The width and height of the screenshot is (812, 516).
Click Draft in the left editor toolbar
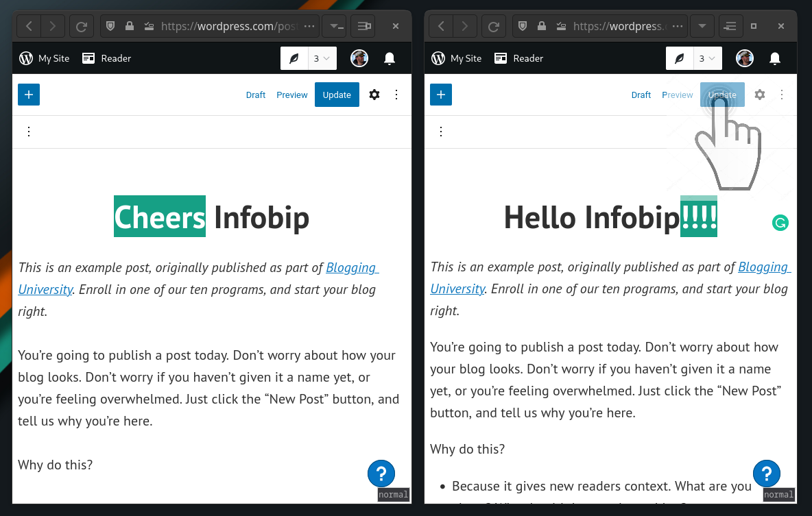pyautogui.click(x=256, y=95)
